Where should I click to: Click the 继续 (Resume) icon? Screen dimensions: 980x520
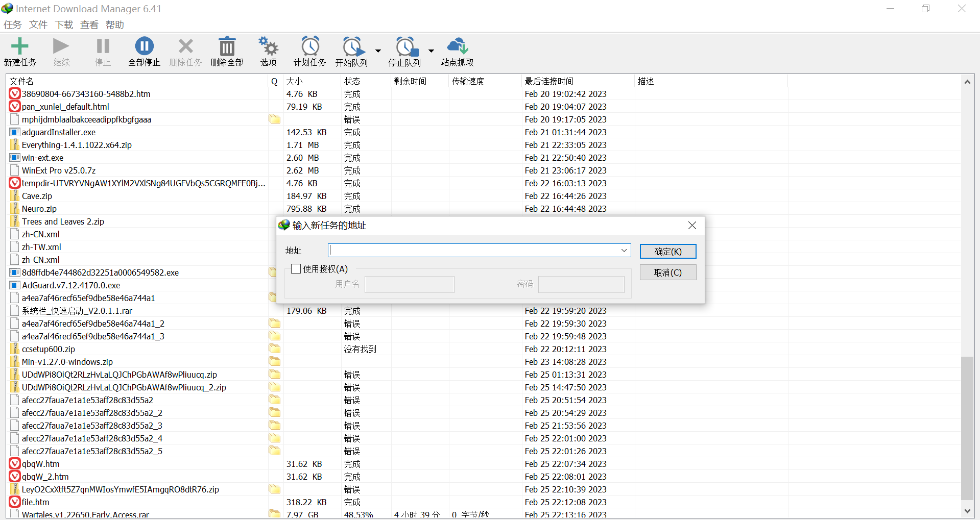coord(61,51)
